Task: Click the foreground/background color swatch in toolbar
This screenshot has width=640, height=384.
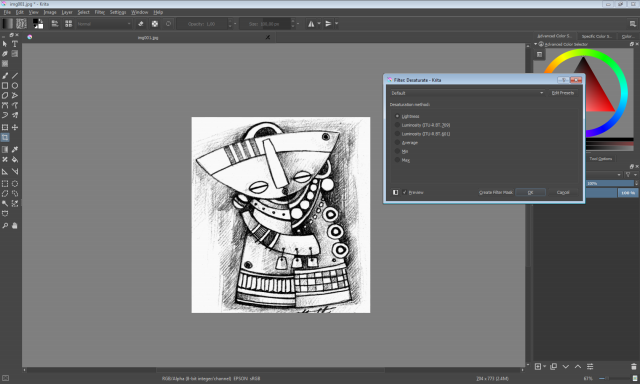Action: [x=38, y=24]
